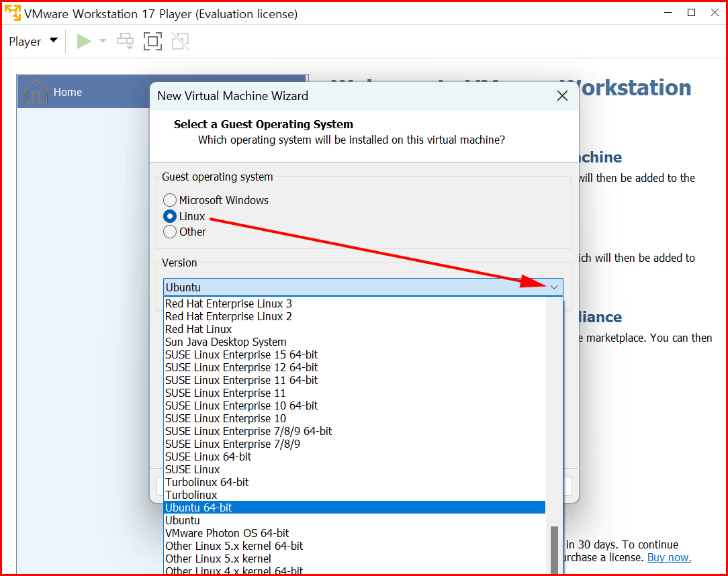Pick SUSE Linux Enterprise 11 entry
728x576 pixels.
click(355, 393)
